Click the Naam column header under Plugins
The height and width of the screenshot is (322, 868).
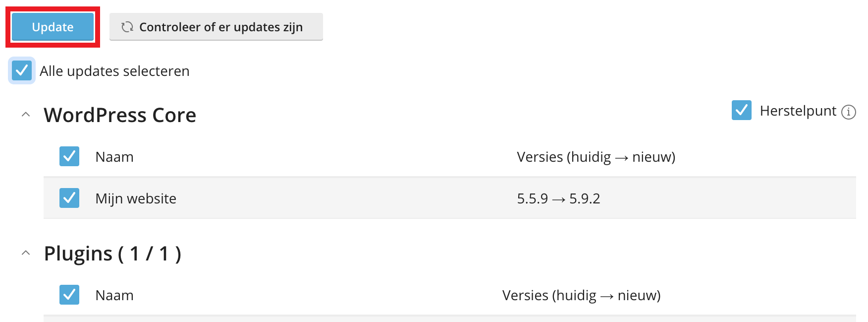pos(114,295)
